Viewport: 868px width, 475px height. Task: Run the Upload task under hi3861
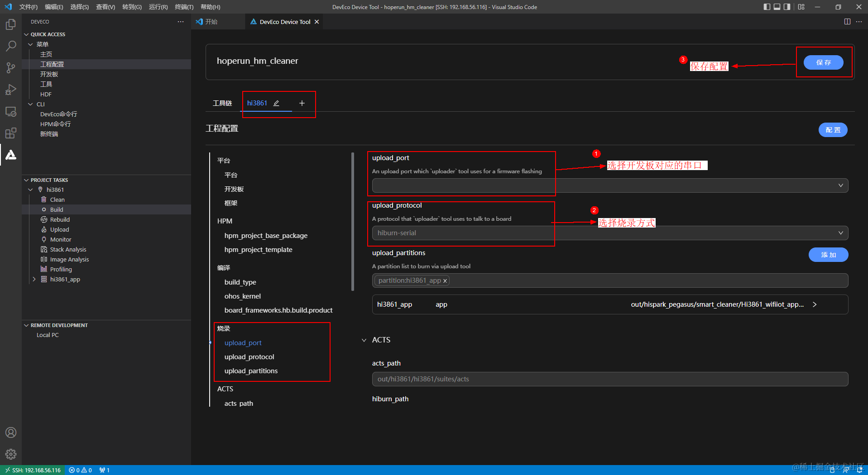pyautogui.click(x=59, y=229)
